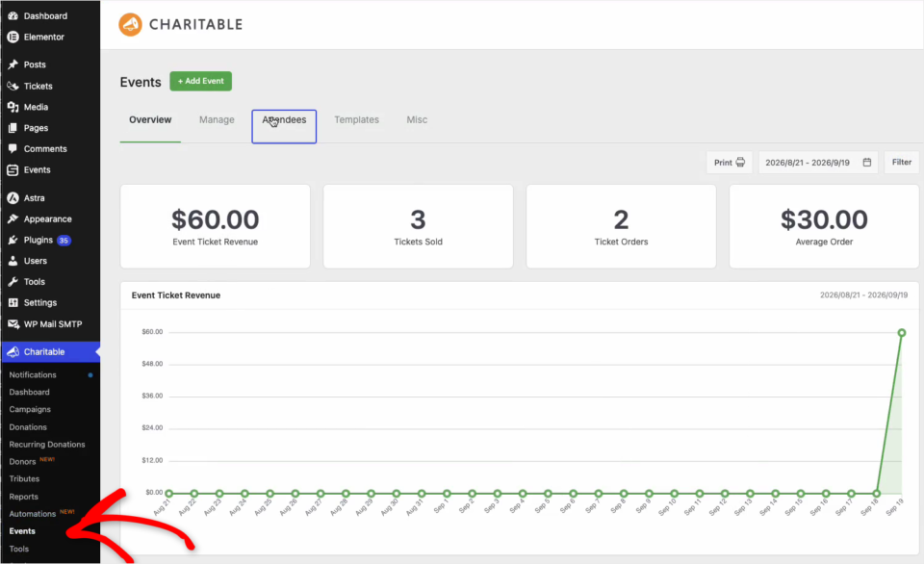
Task: Open Campaigns submenu item
Action: (x=30, y=410)
